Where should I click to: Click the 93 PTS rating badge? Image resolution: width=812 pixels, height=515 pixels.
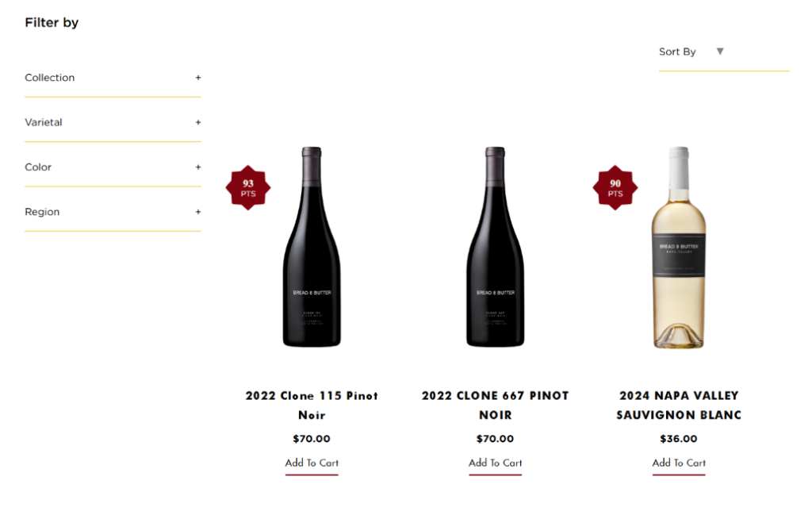[x=248, y=188]
